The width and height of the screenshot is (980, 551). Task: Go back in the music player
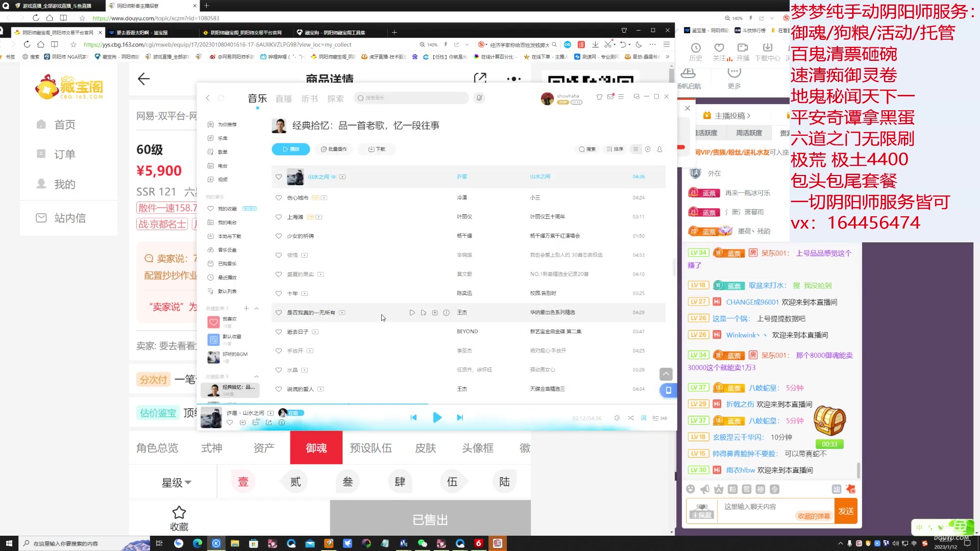(208, 98)
